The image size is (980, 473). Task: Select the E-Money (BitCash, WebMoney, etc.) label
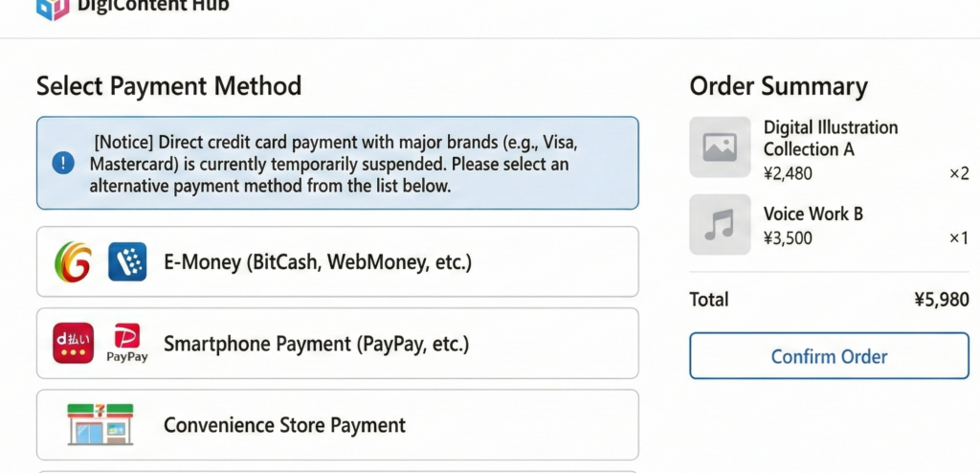click(x=318, y=262)
